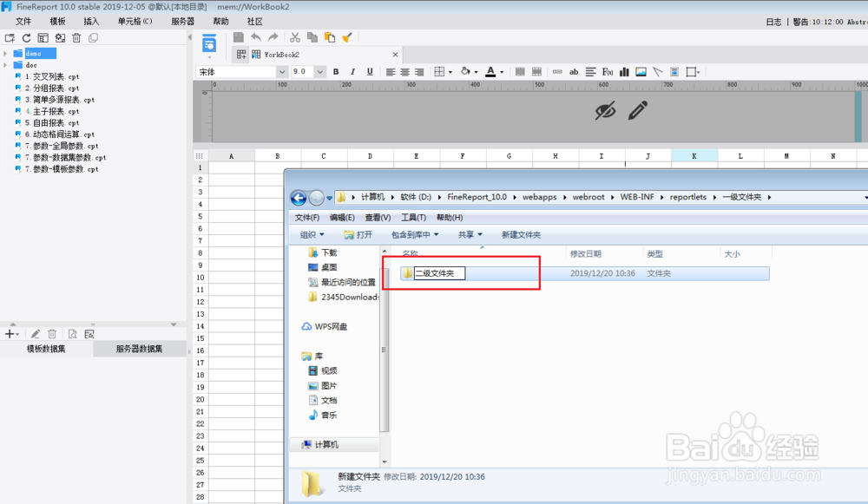The image size is (868, 504).
Task: Insert a chart with the bar chart icon
Action: click(624, 72)
